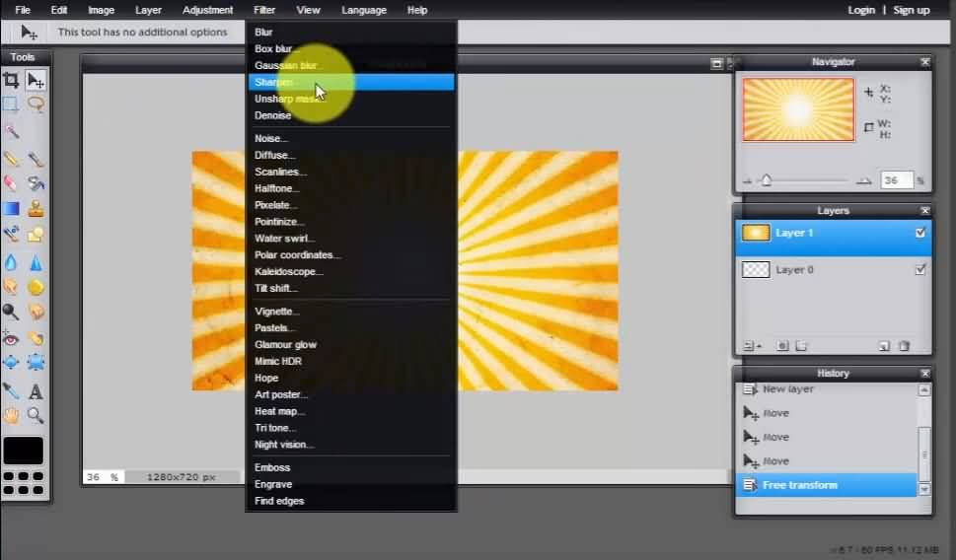Select the Clone Stamp tool
Image resolution: width=956 pixels, height=560 pixels.
tap(36, 209)
